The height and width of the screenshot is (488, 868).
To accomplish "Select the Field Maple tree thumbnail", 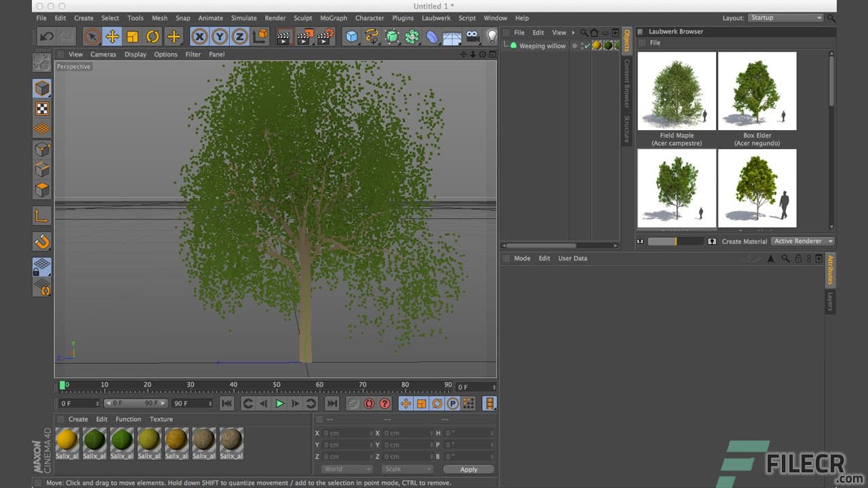I will pyautogui.click(x=676, y=91).
